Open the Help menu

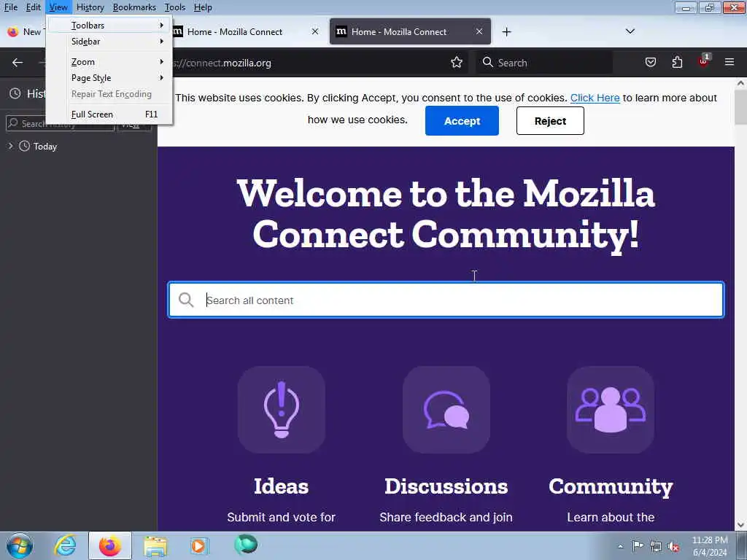(203, 7)
